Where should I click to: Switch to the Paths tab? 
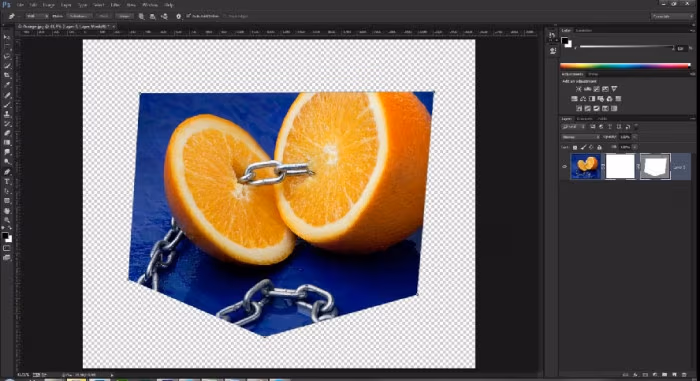coord(602,119)
